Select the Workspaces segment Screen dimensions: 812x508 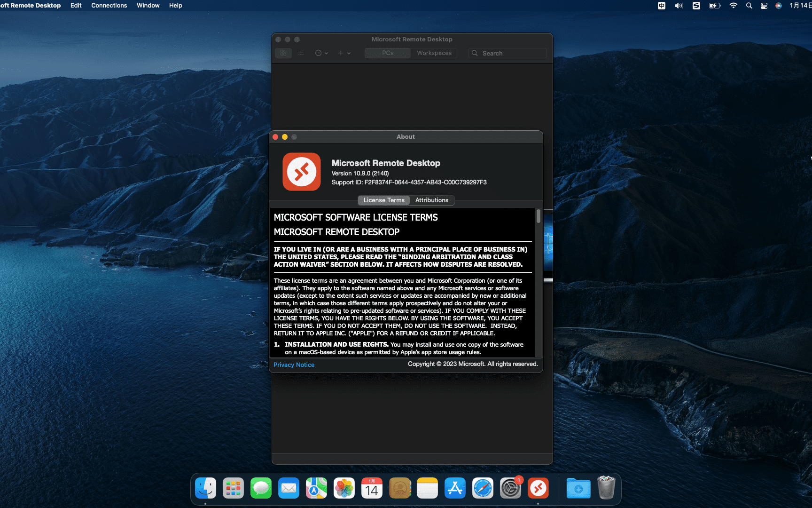tap(434, 53)
